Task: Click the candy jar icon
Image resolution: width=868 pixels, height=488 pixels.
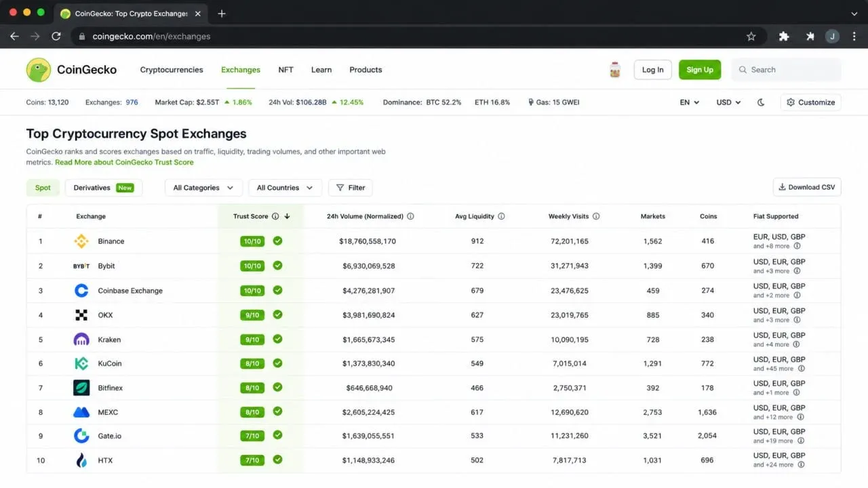Action: [615, 70]
